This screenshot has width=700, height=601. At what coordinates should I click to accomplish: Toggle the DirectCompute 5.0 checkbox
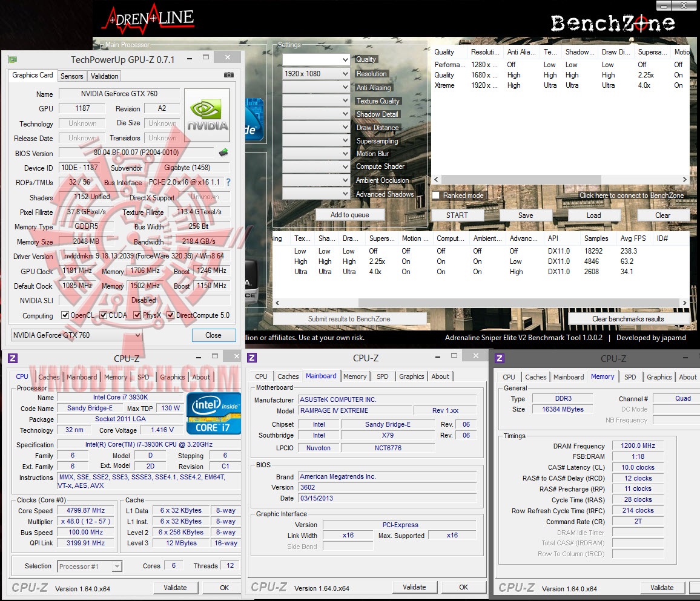tap(170, 315)
